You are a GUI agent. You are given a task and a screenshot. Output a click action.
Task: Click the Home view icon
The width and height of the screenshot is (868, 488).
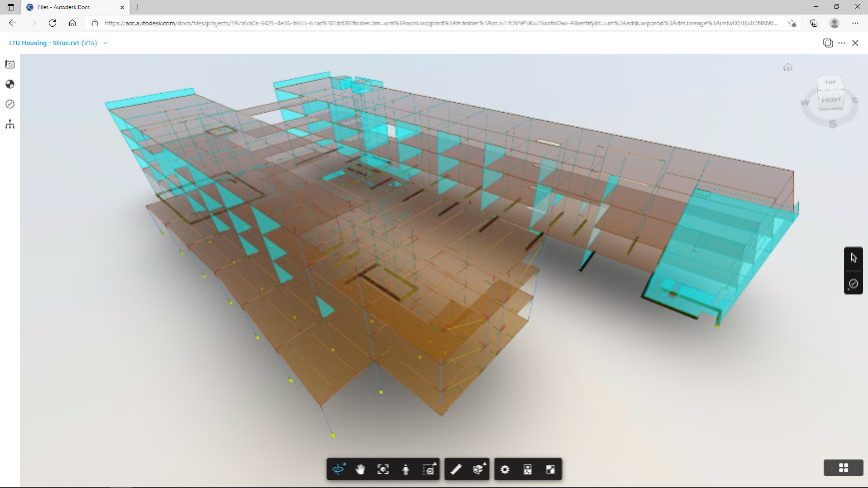[x=788, y=67]
